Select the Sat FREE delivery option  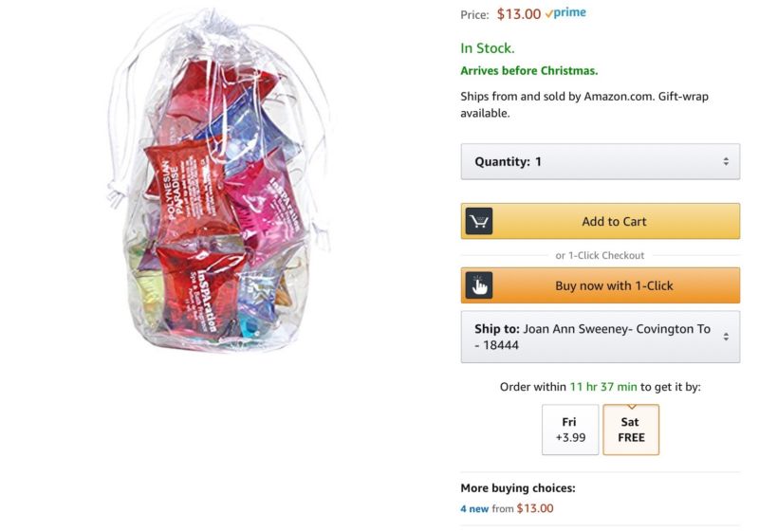pyautogui.click(x=631, y=430)
